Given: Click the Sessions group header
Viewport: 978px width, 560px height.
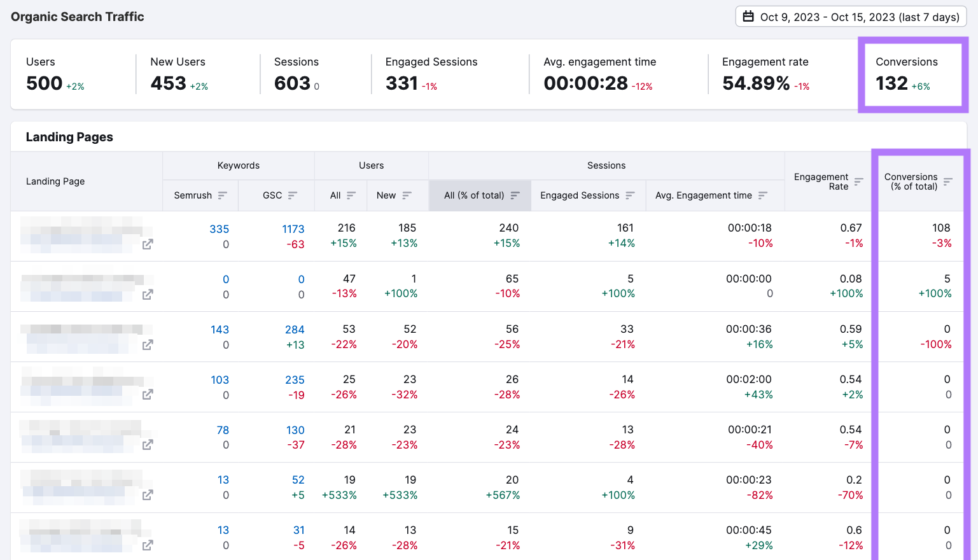Looking at the screenshot, I should [x=606, y=165].
